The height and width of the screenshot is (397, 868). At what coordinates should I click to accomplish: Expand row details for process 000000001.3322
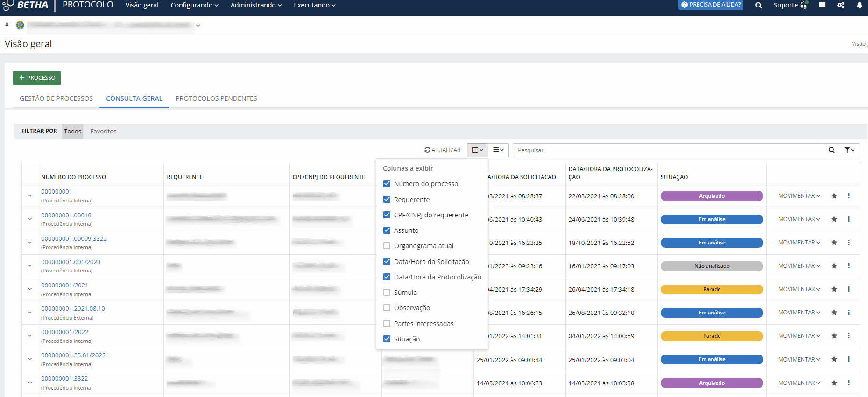30,383
